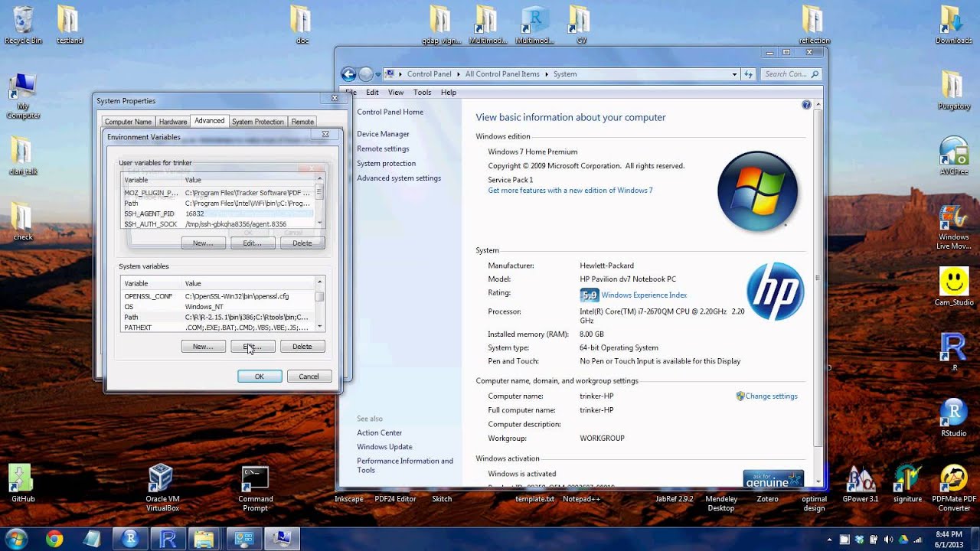Open the Windows Experience Index link
The height and width of the screenshot is (551, 980).
click(644, 295)
